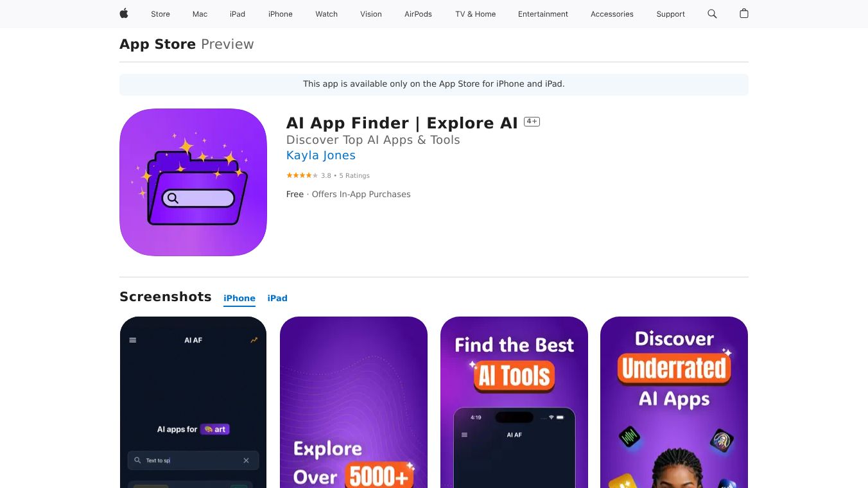Open the search magnifier icon

click(712, 13)
